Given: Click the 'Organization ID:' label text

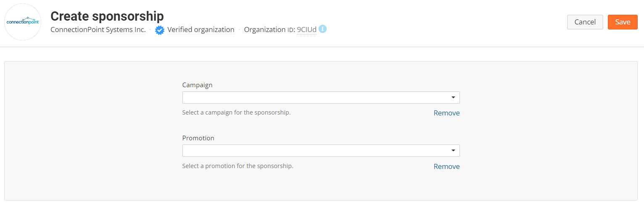Looking at the screenshot, I should point(269,29).
